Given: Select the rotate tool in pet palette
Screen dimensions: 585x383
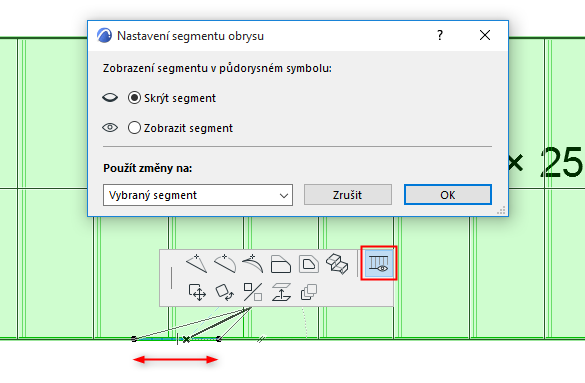Looking at the screenshot, I should [x=225, y=292].
